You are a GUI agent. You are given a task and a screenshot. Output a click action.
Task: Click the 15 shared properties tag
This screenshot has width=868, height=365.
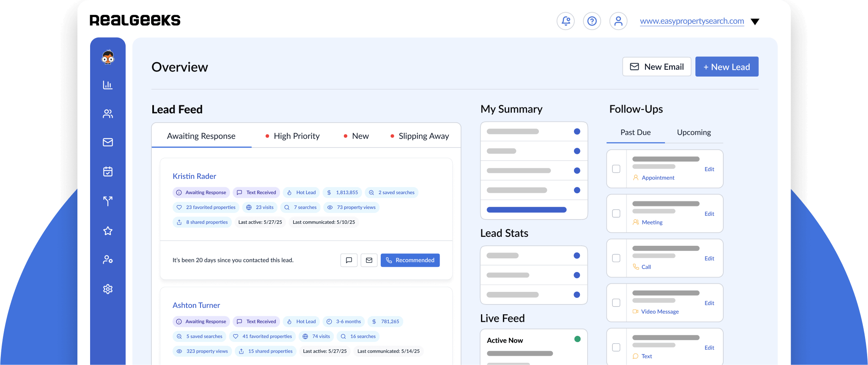[265, 351]
